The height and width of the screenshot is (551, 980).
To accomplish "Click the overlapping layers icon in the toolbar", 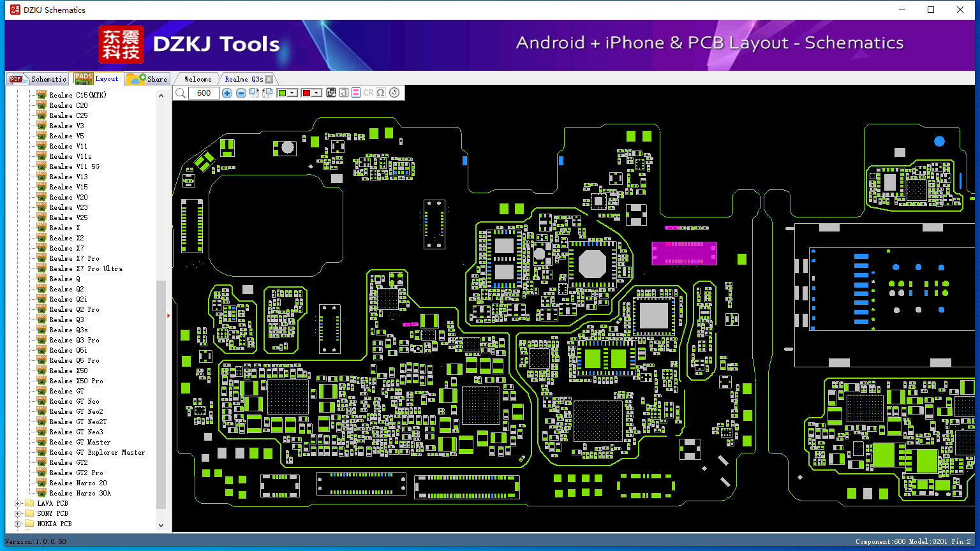I will click(x=331, y=93).
